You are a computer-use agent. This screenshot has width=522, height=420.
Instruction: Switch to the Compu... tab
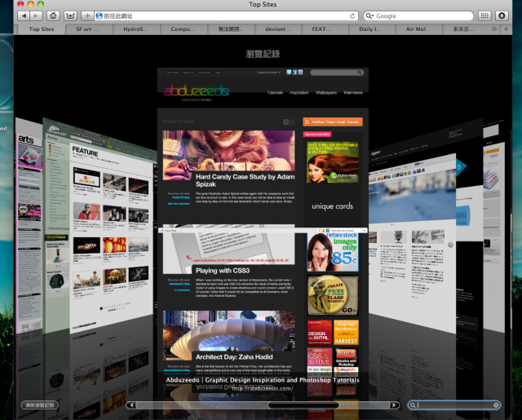point(183,29)
